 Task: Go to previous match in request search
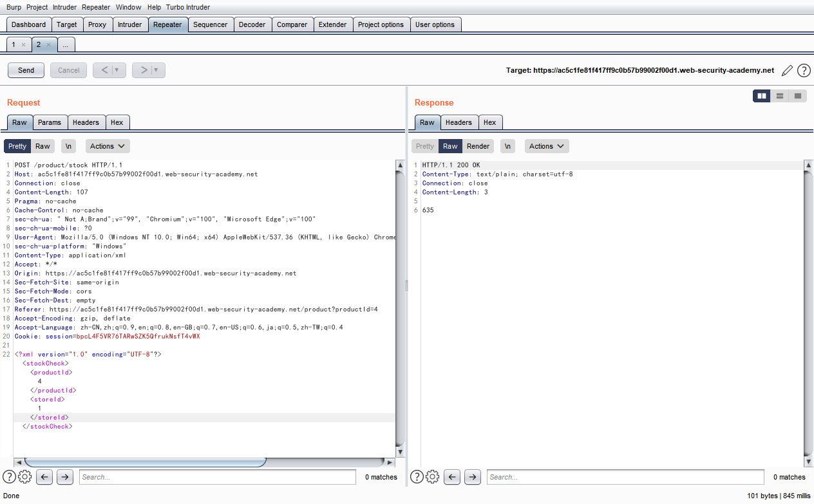point(44,477)
